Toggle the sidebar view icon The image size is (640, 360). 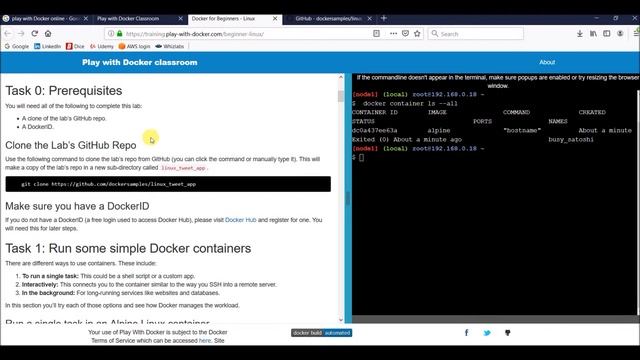pos(607,34)
